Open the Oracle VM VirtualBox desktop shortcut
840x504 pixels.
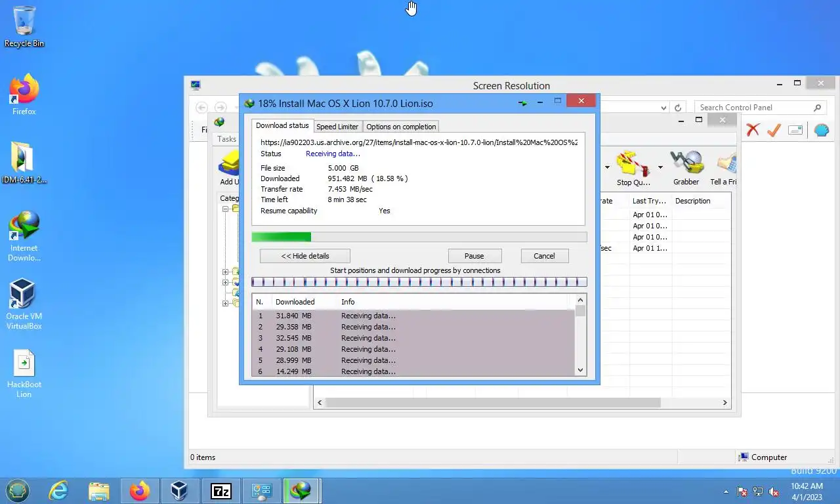click(24, 304)
